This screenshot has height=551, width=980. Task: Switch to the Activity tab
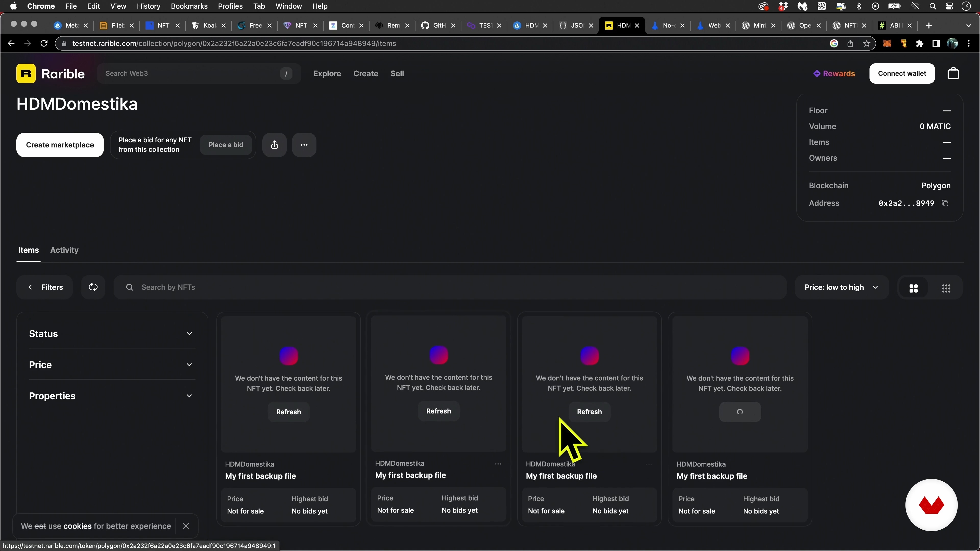(x=64, y=250)
